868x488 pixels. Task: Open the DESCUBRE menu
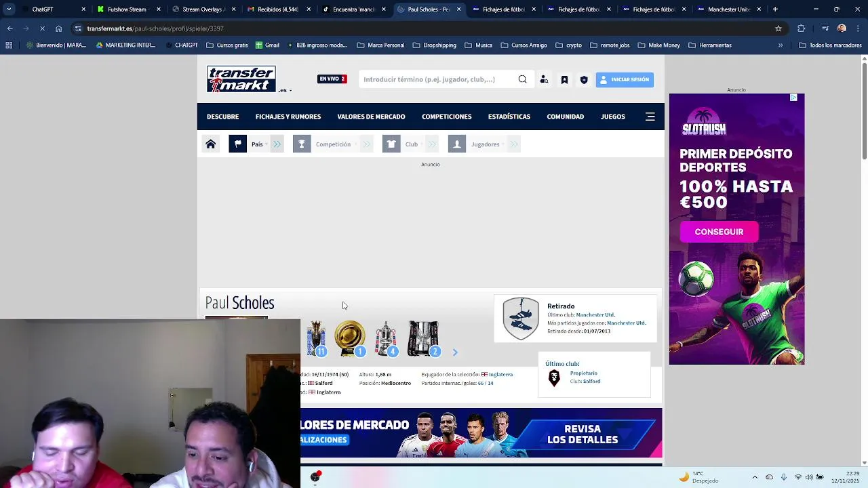(x=222, y=117)
